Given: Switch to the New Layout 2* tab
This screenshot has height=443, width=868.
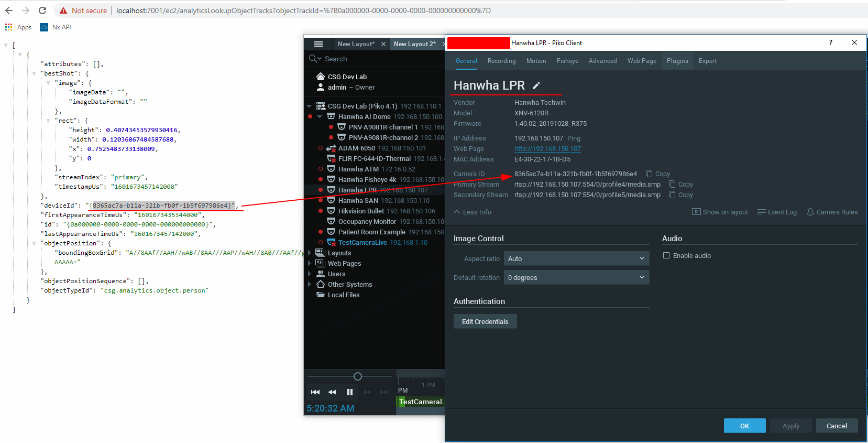Looking at the screenshot, I should [x=414, y=44].
